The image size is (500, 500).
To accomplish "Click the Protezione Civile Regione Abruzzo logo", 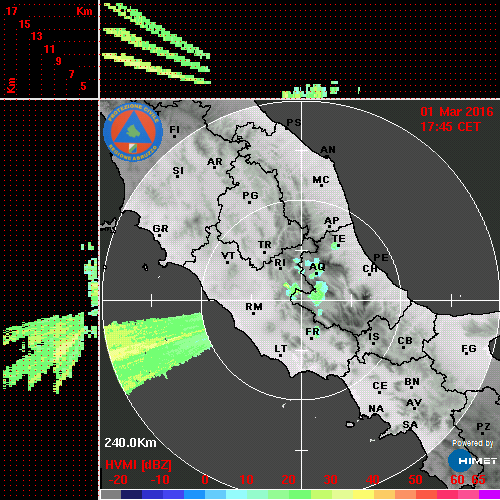I will coord(133,132).
